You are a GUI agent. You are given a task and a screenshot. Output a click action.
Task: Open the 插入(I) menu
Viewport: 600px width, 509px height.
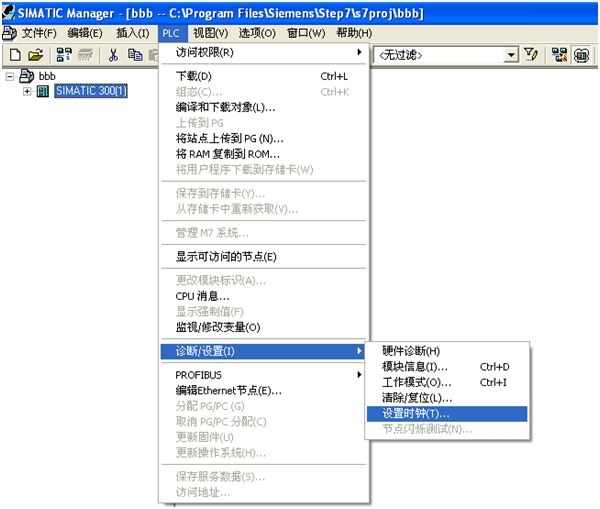point(133,33)
